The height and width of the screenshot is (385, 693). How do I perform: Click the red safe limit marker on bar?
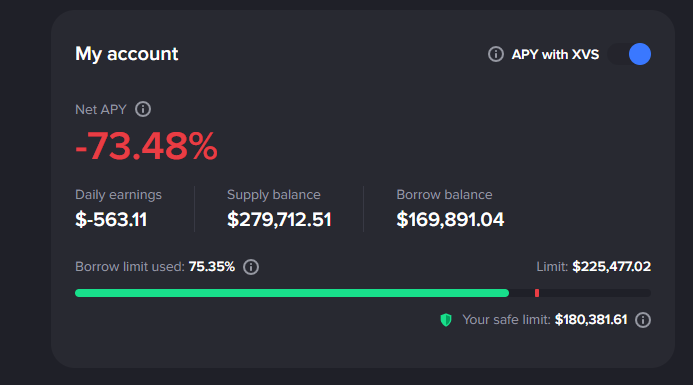click(537, 293)
